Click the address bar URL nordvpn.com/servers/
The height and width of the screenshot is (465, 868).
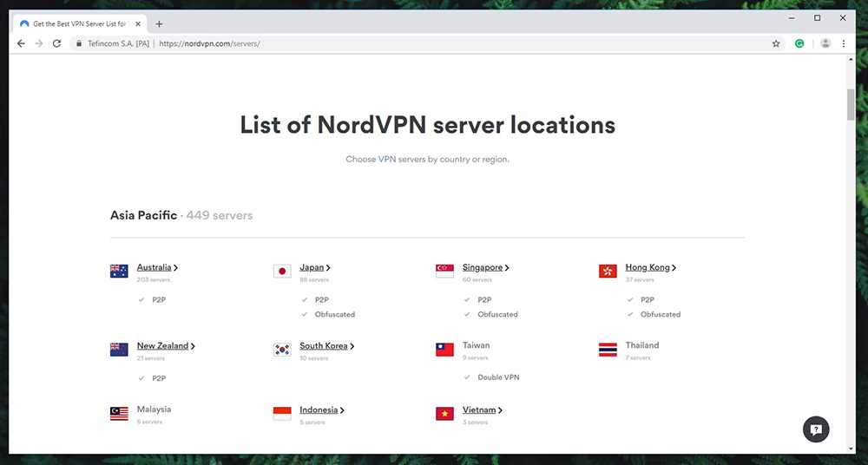[209, 43]
